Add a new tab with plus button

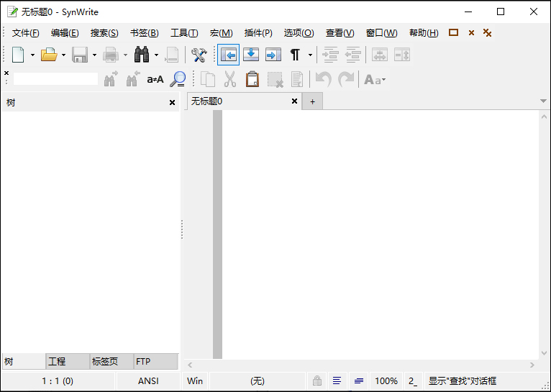(312, 102)
